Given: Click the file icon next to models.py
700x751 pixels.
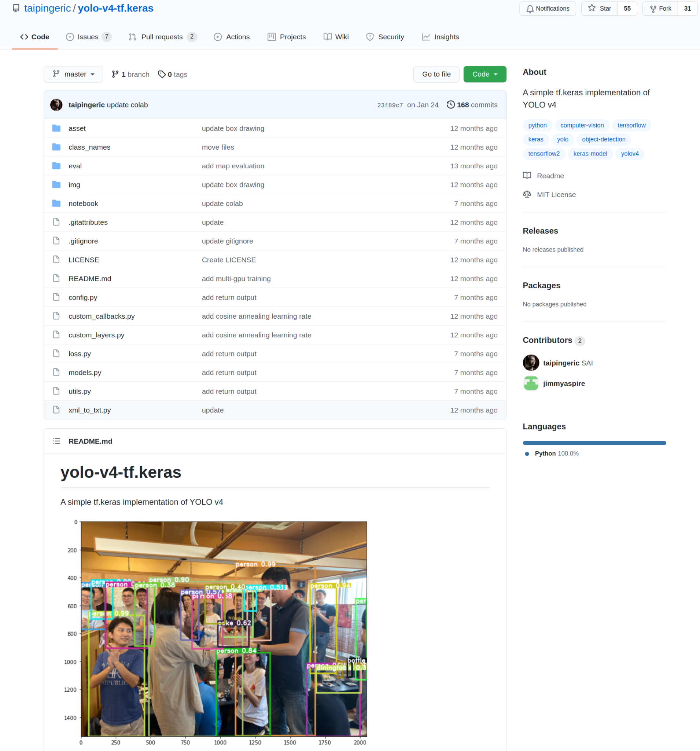Looking at the screenshot, I should coord(56,373).
